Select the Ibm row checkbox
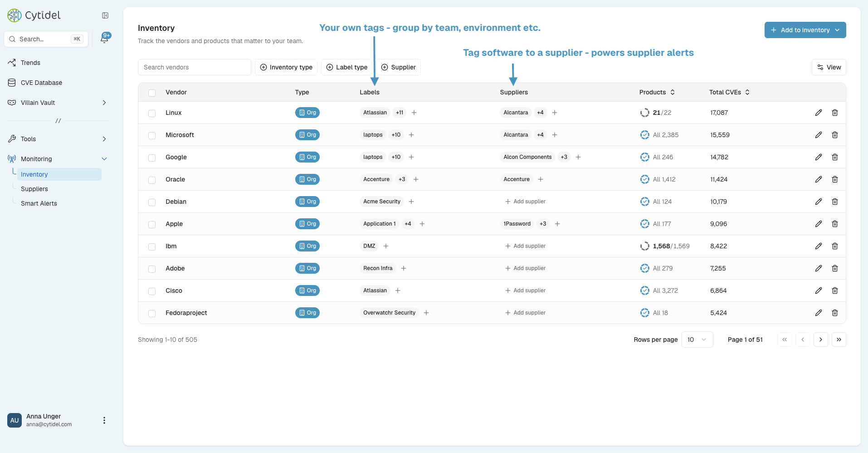The height and width of the screenshot is (453, 868). pyautogui.click(x=152, y=247)
